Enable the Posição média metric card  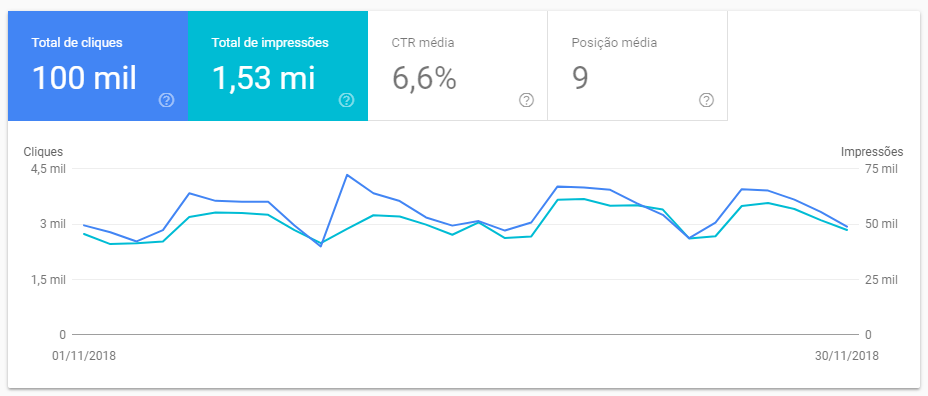point(637,66)
